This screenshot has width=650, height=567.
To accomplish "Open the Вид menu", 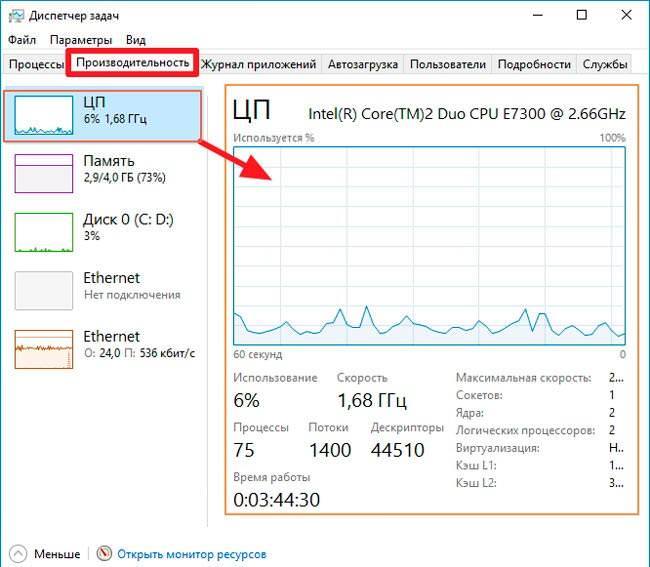I will pyautogui.click(x=136, y=40).
